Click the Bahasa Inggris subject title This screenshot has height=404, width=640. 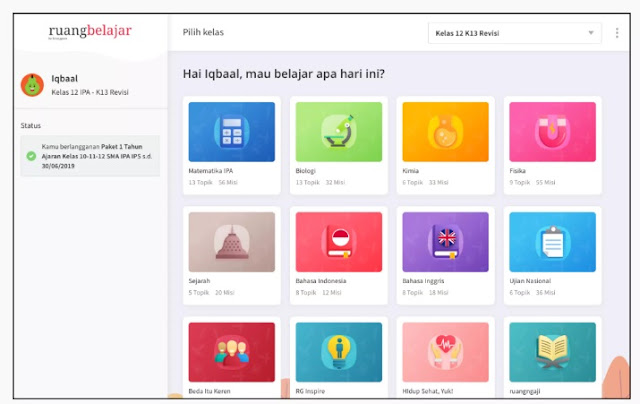[423, 281]
